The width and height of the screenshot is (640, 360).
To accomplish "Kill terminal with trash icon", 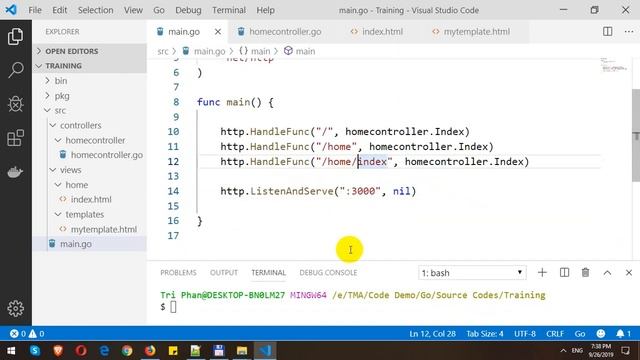I will tap(585, 273).
